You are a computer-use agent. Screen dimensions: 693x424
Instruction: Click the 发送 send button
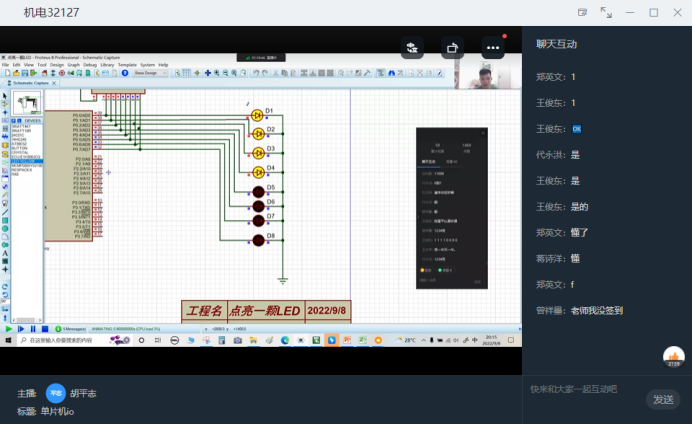[663, 399]
